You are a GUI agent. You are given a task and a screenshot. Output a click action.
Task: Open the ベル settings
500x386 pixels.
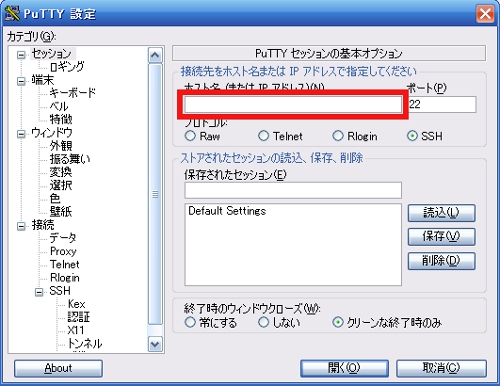[59, 106]
